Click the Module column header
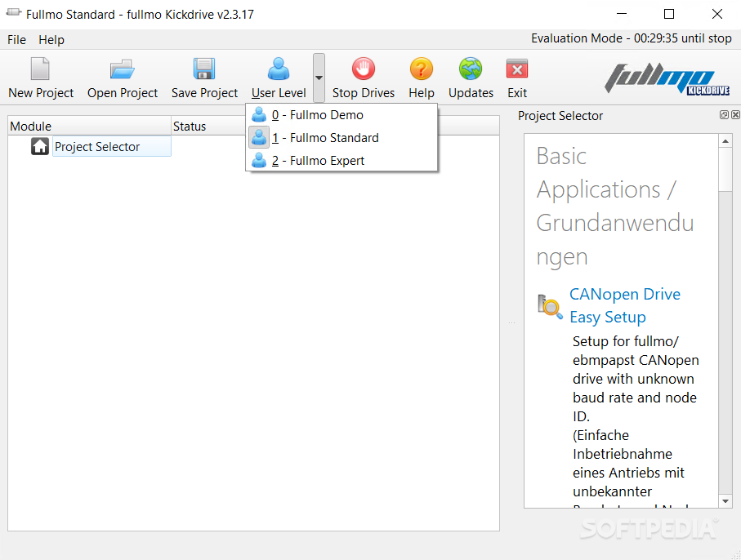Screen dimensions: 741x560 click(x=90, y=126)
